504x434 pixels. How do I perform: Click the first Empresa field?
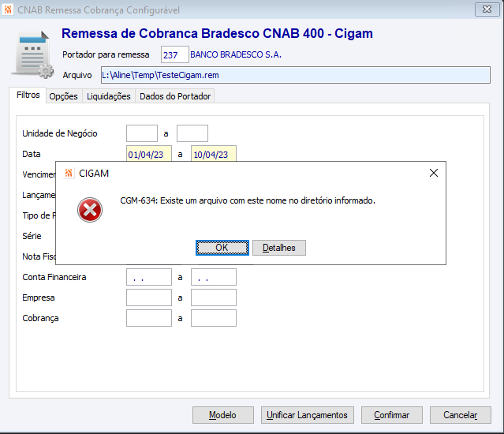point(149,297)
